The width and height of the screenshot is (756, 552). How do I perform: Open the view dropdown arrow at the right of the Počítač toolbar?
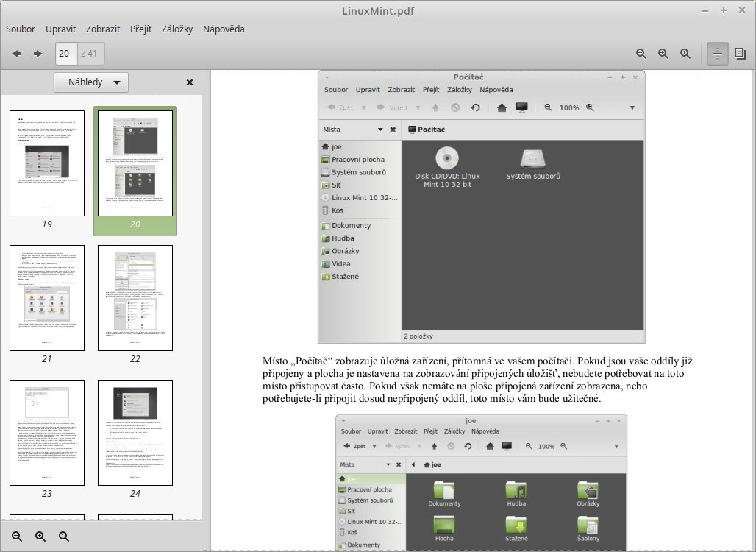(x=632, y=107)
